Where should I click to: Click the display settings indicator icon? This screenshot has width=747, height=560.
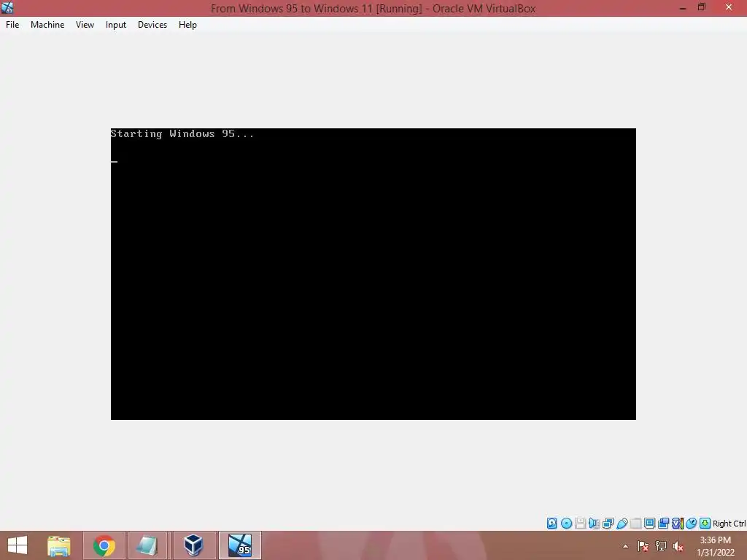tap(649, 524)
